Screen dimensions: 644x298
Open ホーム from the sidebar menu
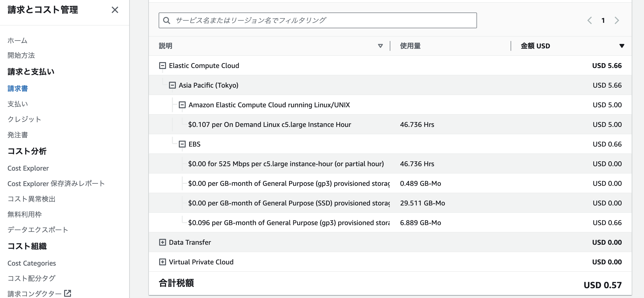(17, 41)
